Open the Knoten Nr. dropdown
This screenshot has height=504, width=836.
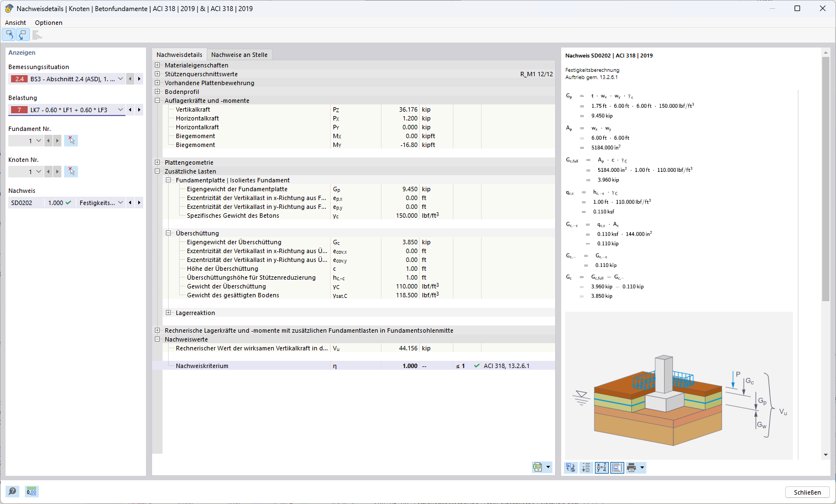[39, 172]
